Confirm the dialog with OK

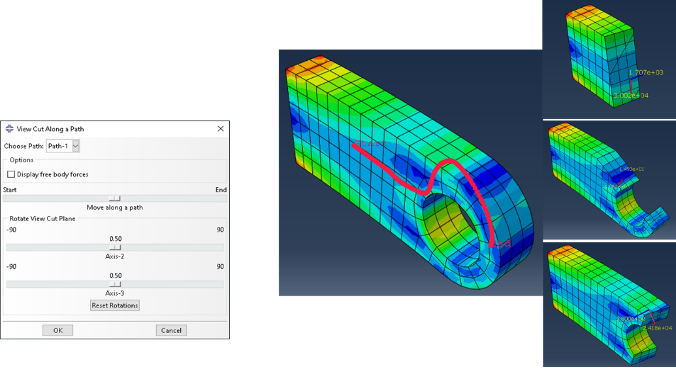pyautogui.click(x=58, y=331)
